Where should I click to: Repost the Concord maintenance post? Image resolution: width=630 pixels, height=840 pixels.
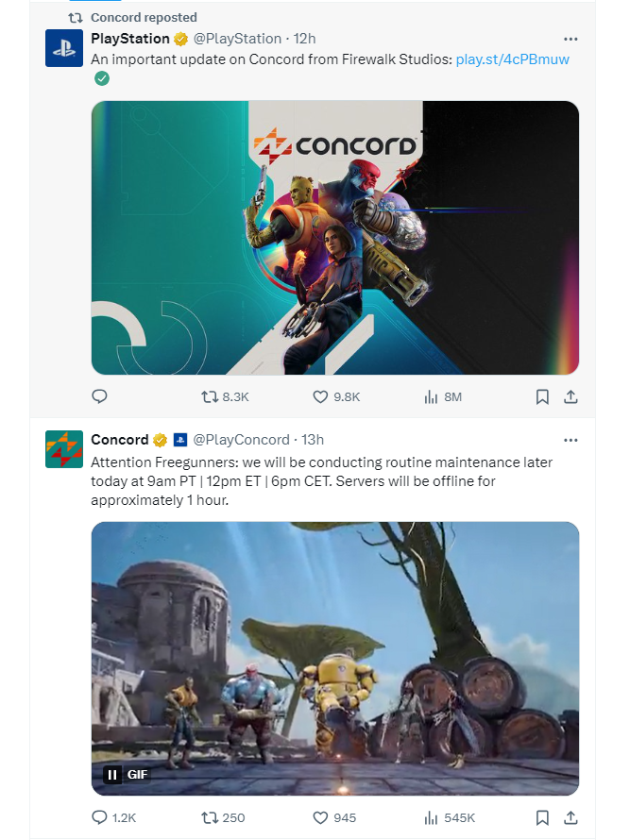[x=223, y=817]
